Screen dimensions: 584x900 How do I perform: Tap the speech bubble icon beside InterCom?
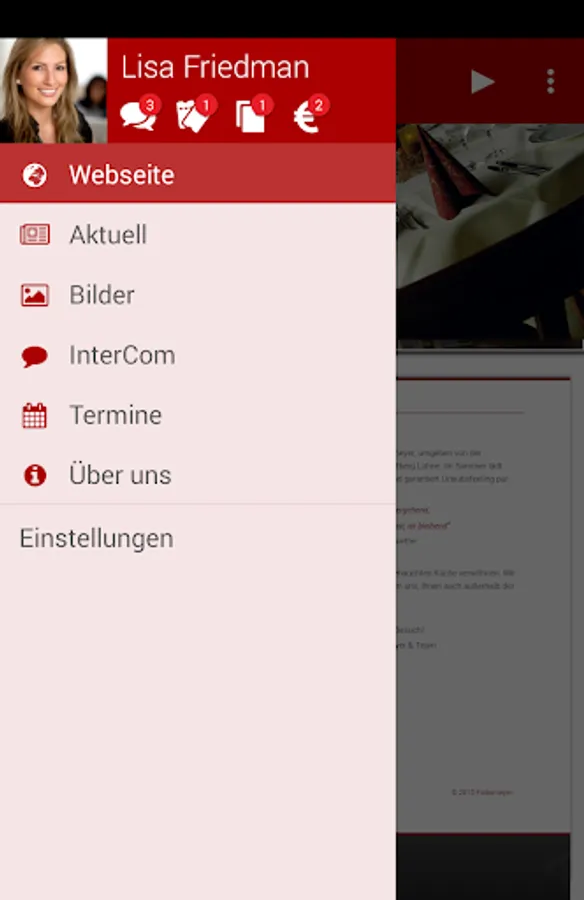coord(34,356)
